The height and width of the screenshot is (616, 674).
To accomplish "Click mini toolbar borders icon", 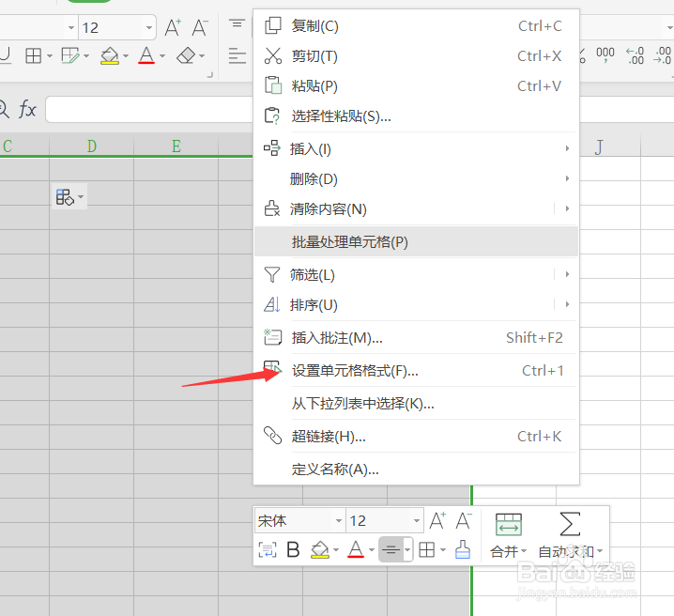I will pyautogui.click(x=427, y=549).
